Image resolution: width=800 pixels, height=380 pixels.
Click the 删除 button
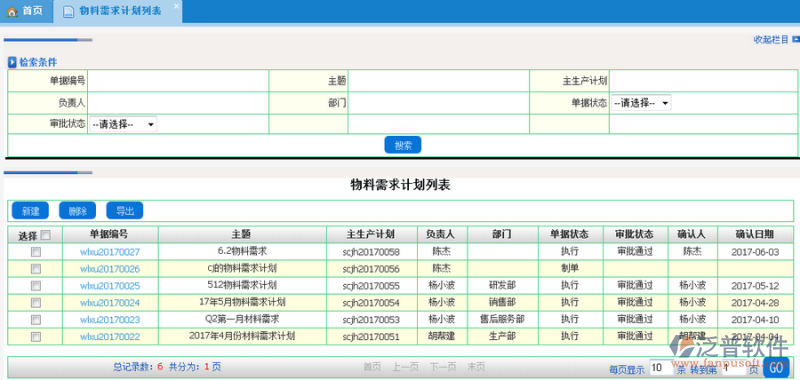[78, 211]
